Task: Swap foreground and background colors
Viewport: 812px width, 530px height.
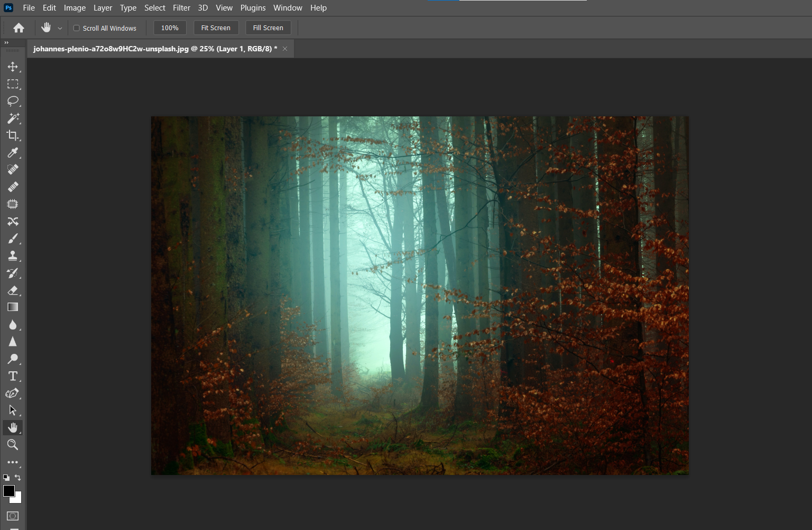Action: (x=18, y=477)
